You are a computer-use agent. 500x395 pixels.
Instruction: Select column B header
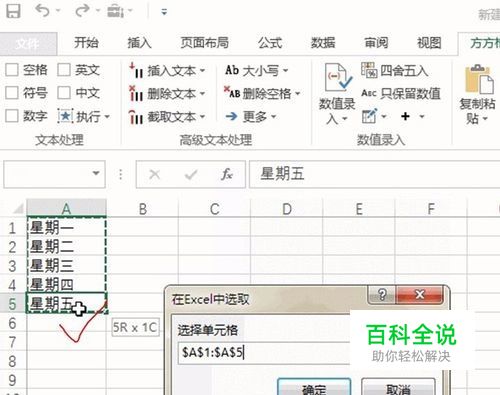(143, 209)
